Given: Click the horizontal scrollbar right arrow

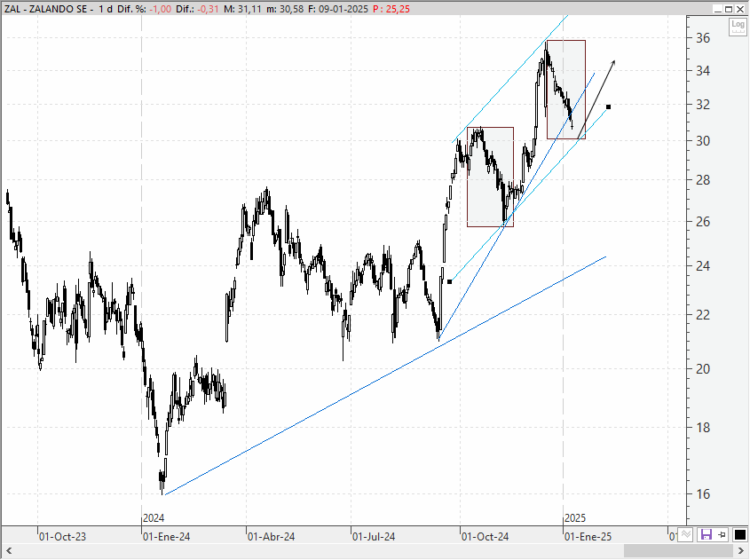Looking at the screenshot, I should (742, 551).
